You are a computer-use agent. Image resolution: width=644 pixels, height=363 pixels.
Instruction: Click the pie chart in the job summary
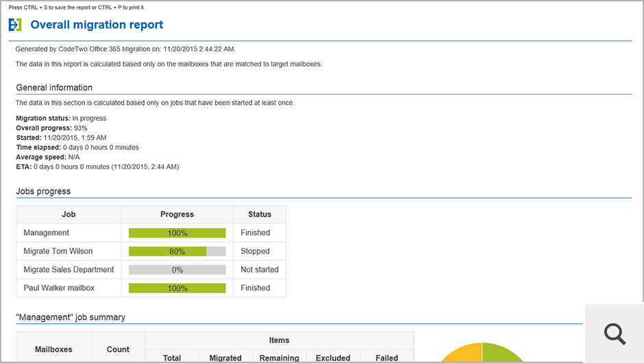(x=482, y=353)
